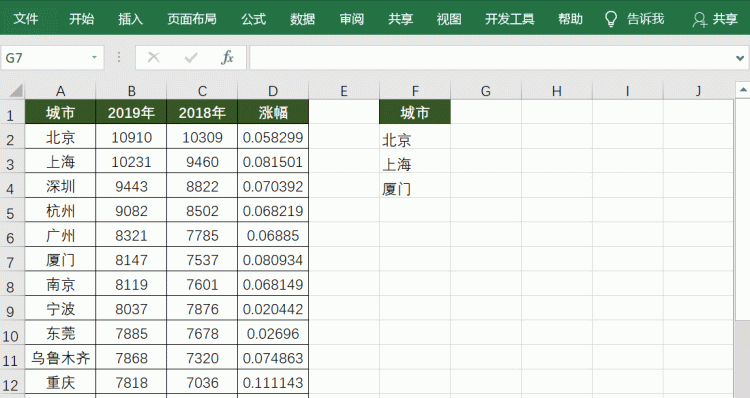Click the 城市 header cell in column A
Screen dimensions: 750x398
[60, 112]
